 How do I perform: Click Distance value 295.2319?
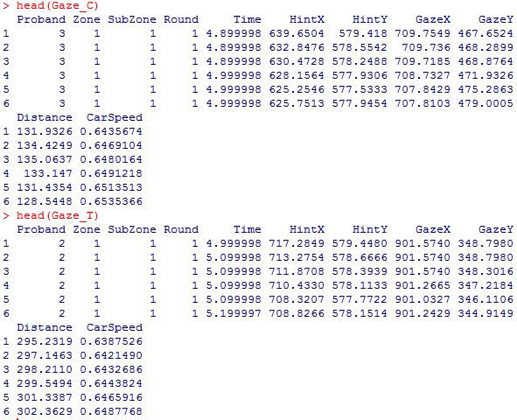pyautogui.click(x=45, y=341)
